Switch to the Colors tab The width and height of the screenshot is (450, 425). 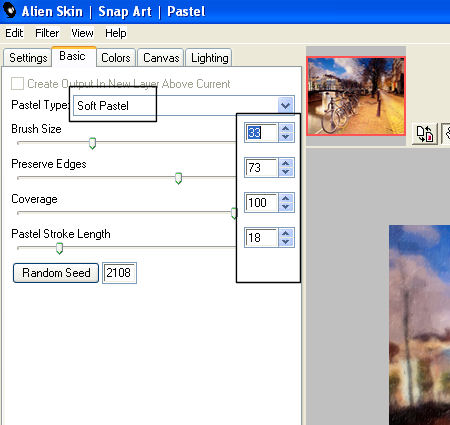click(116, 58)
